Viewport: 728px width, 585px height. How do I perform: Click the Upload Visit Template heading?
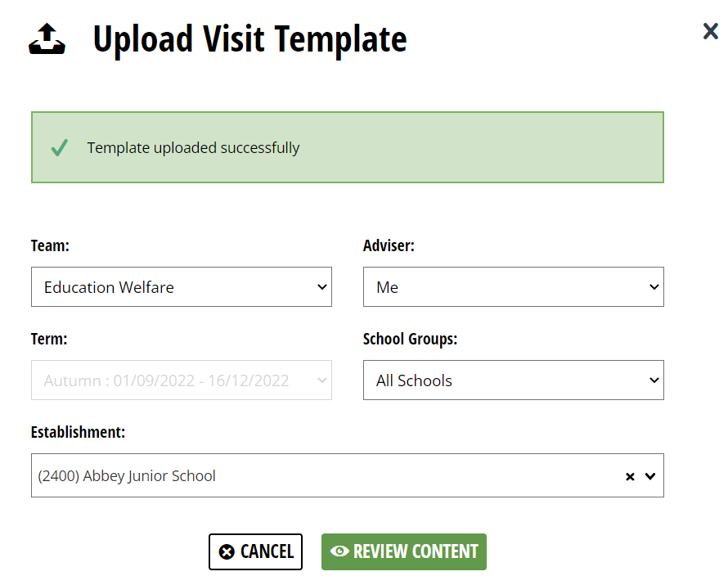(249, 39)
